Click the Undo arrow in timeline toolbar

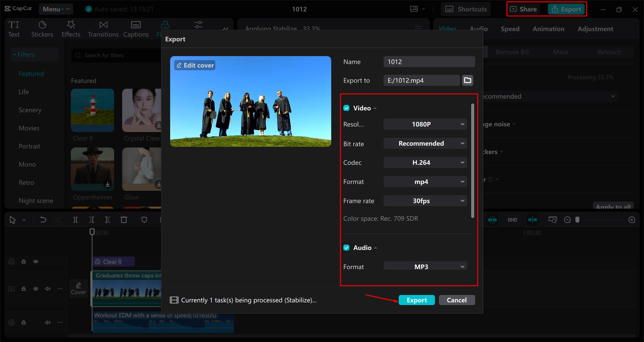coord(43,220)
